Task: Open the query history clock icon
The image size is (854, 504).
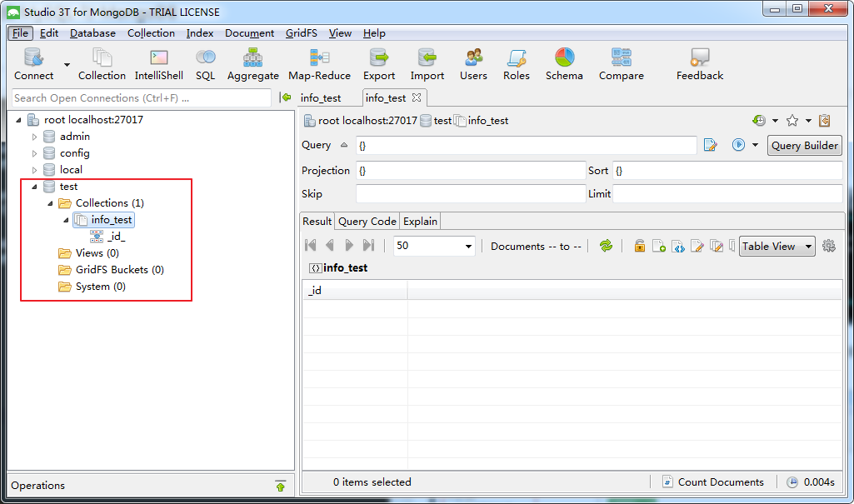Action: click(x=759, y=120)
